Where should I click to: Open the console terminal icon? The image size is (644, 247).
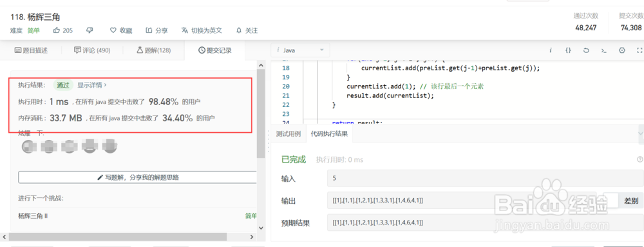point(604,50)
